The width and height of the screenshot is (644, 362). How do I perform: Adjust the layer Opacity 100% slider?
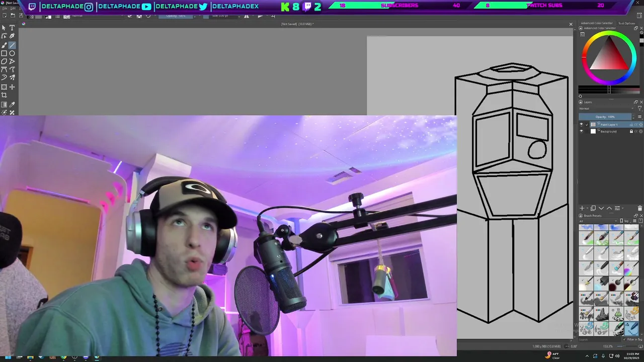(604, 117)
